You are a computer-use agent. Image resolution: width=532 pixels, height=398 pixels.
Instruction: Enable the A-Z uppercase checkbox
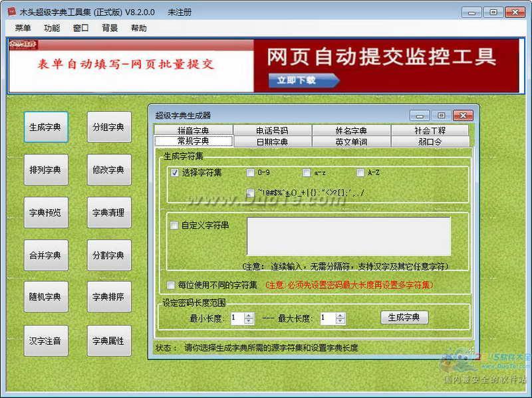pos(360,173)
